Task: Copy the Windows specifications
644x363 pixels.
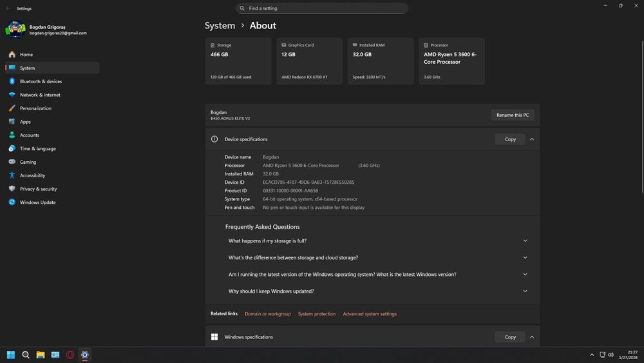Action: [510, 337]
